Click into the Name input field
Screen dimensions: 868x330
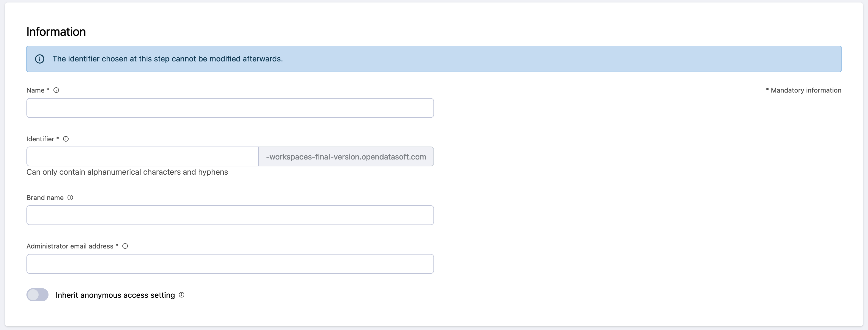coord(230,108)
